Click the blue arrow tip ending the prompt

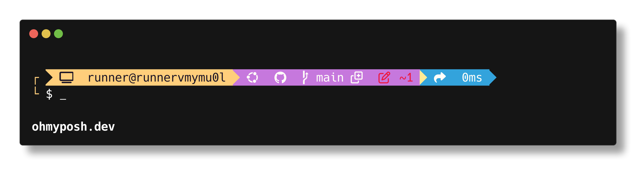[x=493, y=78]
